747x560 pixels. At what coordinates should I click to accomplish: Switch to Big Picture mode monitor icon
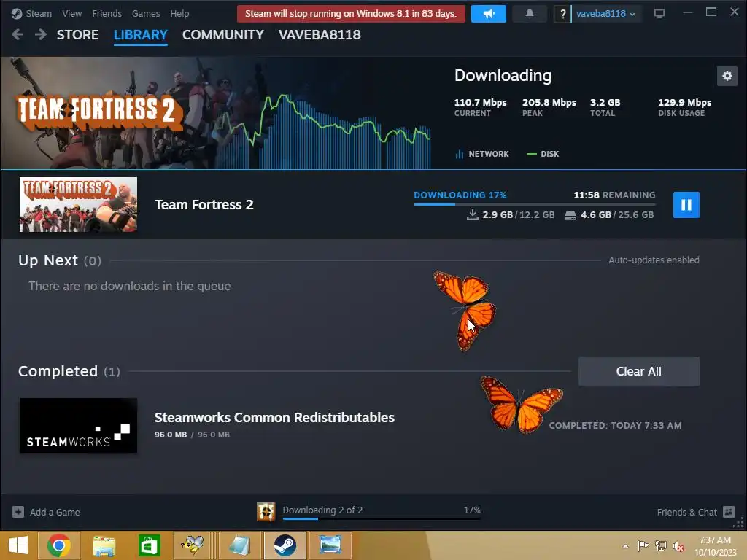click(x=659, y=14)
